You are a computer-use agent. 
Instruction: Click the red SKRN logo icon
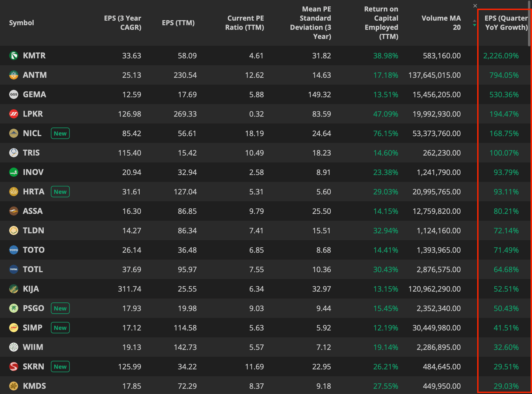[x=14, y=367]
